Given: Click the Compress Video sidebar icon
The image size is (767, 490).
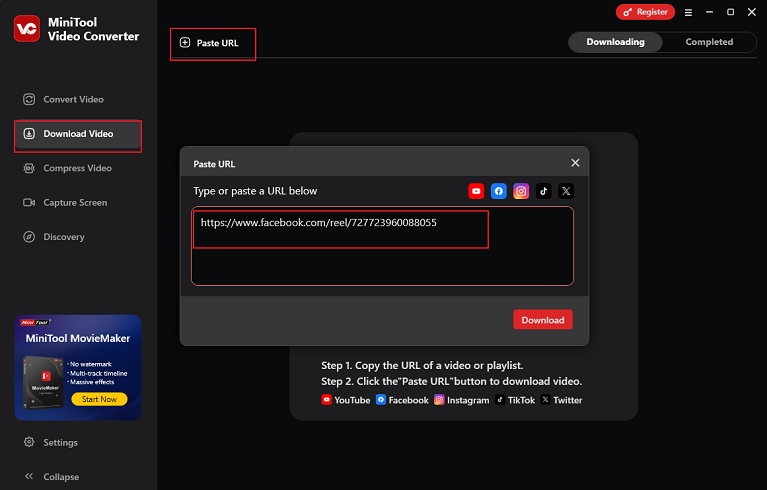Looking at the screenshot, I should [29, 168].
